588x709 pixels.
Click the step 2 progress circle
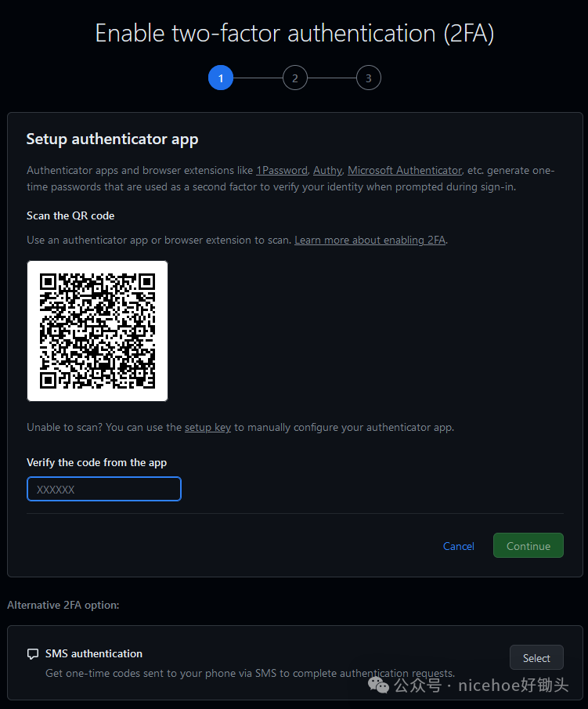pyautogui.click(x=294, y=78)
